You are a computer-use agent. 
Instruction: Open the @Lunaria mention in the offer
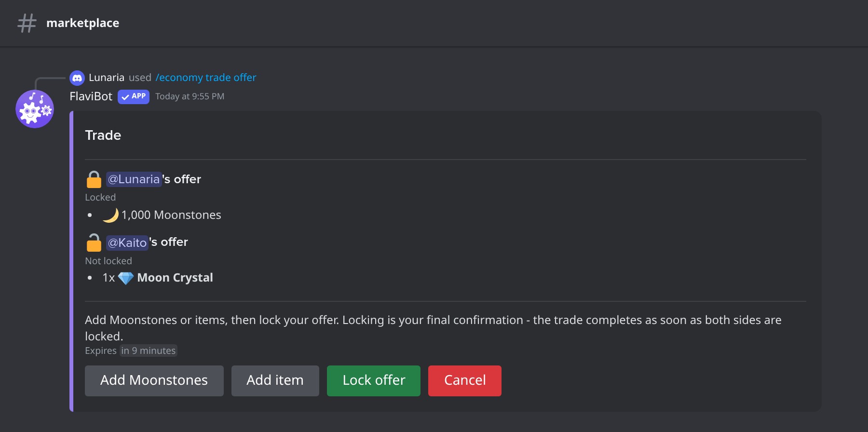click(x=134, y=179)
